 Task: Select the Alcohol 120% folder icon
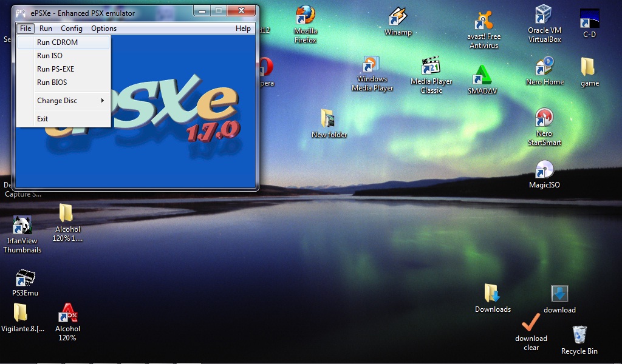pos(67,223)
